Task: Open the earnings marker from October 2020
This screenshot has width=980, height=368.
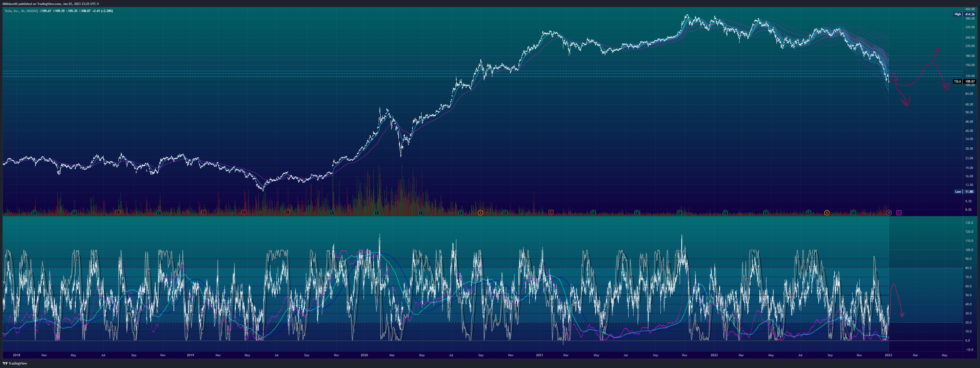Action: point(505,213)
